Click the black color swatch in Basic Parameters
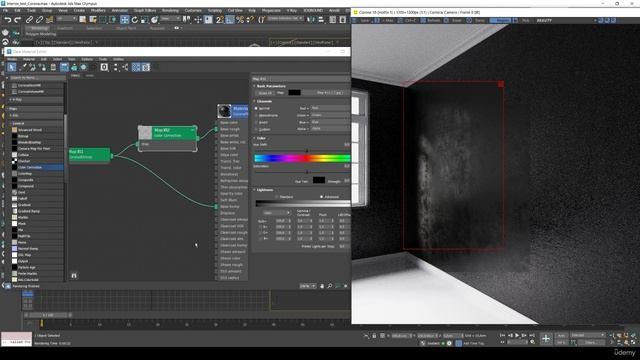640x360 pixels. click(x=294, y=93)
